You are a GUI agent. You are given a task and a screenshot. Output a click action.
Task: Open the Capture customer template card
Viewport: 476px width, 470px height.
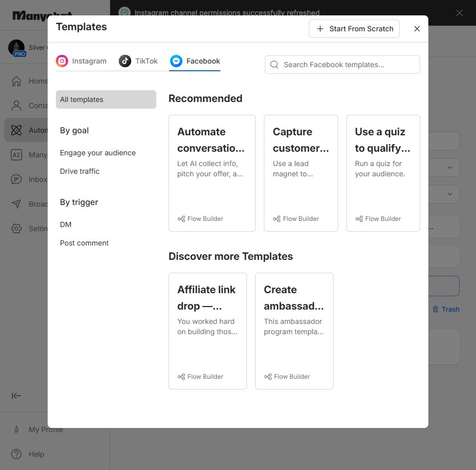pos(301,173)
